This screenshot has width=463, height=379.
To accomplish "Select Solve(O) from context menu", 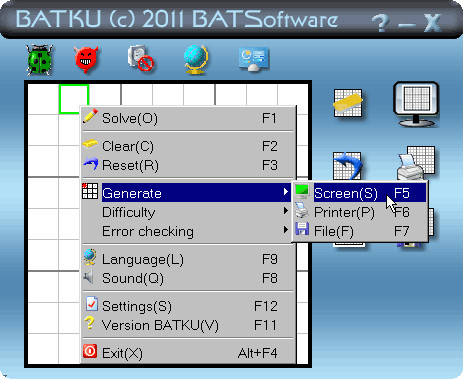I will [189, 118].
